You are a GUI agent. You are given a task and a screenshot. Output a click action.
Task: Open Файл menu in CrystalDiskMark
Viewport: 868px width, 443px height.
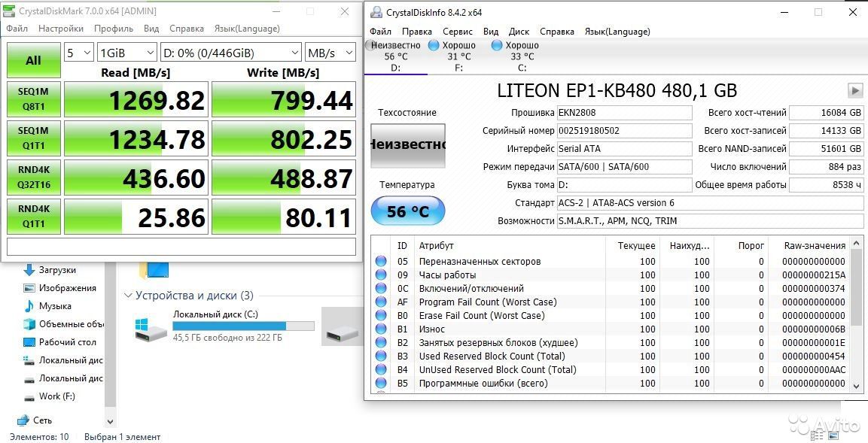[17, 29]
